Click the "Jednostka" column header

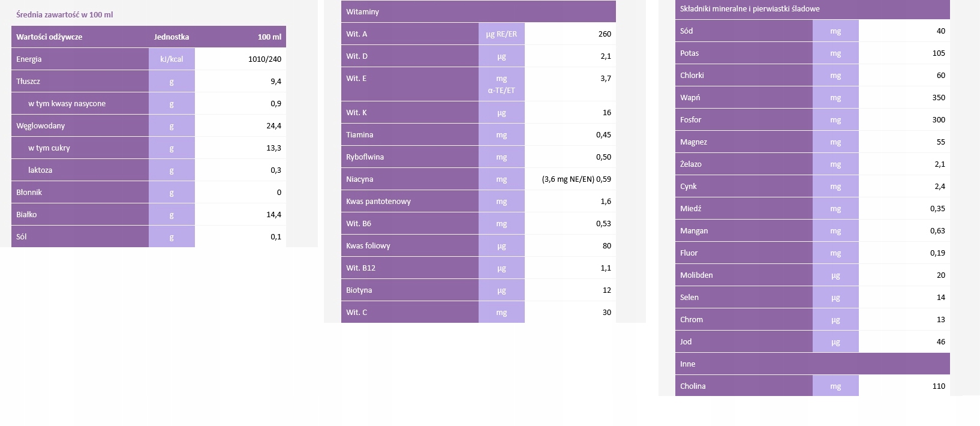(x=172, y=37)
